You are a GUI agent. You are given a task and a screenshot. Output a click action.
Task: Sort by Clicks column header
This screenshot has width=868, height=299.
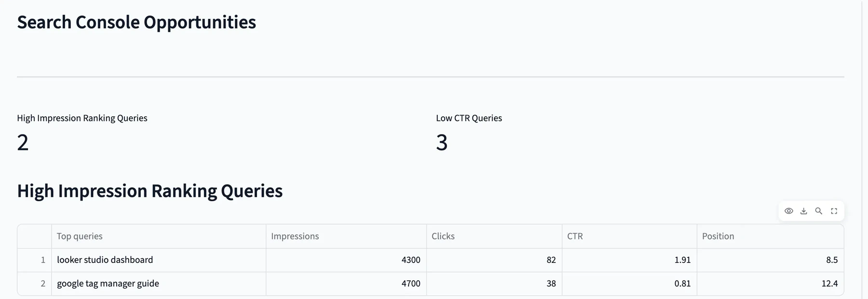494,236
